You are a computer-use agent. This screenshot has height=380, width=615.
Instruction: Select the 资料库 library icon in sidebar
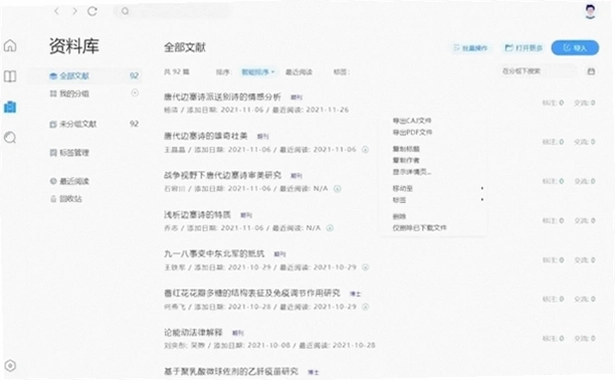10,107
